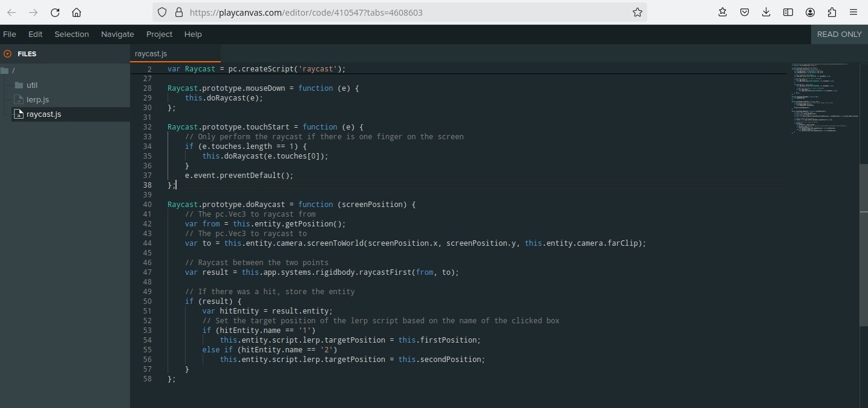Open the browser hamburger menu

(853, 12)
